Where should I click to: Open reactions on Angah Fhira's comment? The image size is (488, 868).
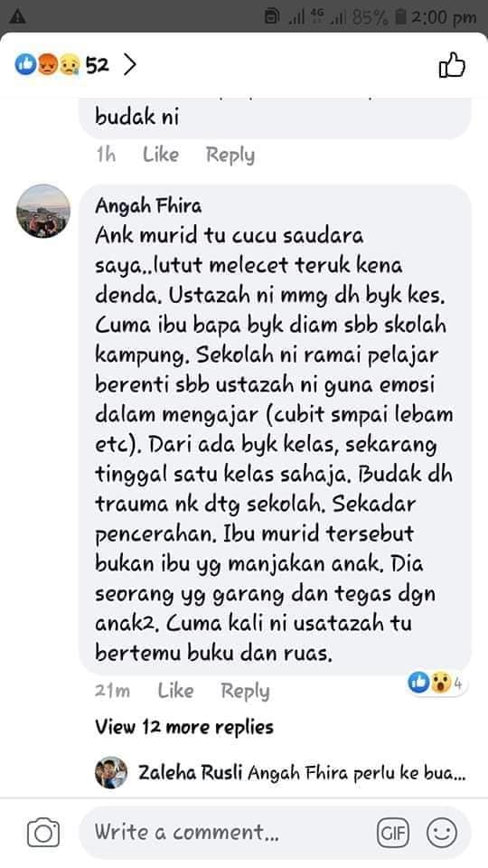pyautogui.click(x=436, y=684)
